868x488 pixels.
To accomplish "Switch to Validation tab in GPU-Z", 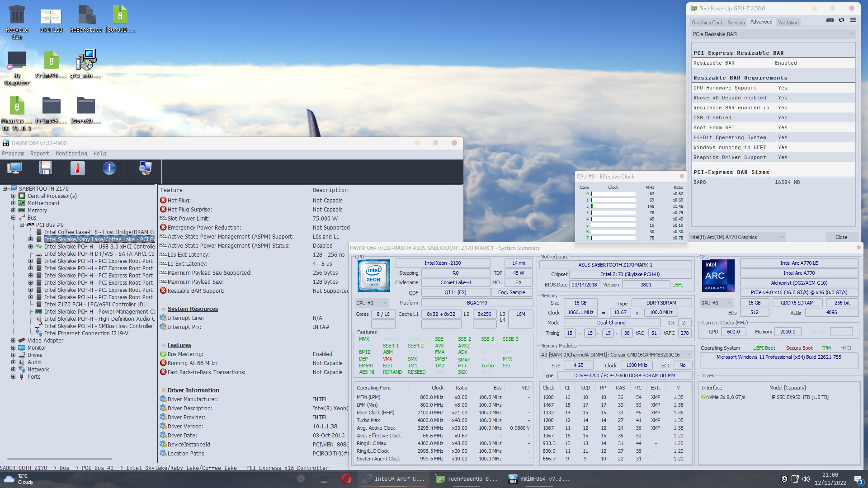I will click(788, 23).
